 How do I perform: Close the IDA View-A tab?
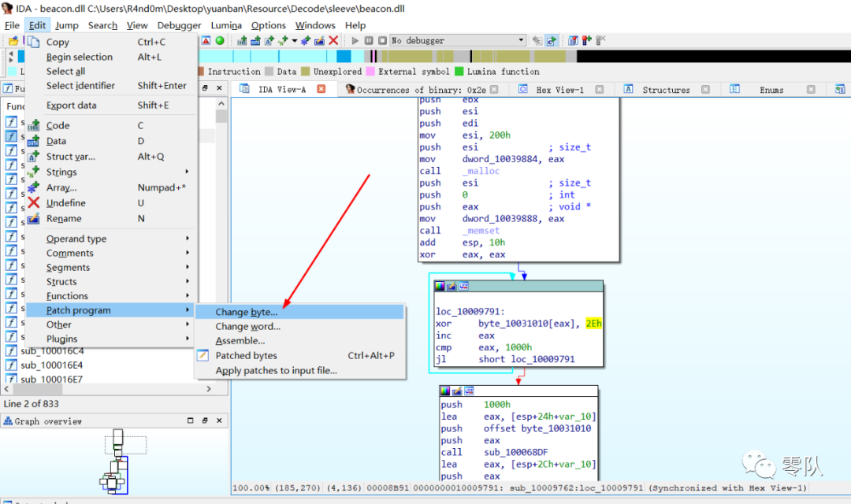[321, 89]
